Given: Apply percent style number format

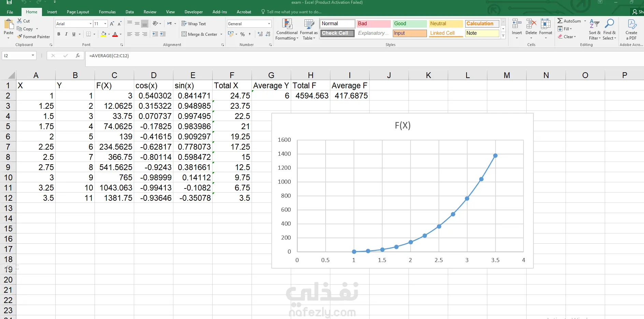Looking at the screenshot, I should point(242,34).
